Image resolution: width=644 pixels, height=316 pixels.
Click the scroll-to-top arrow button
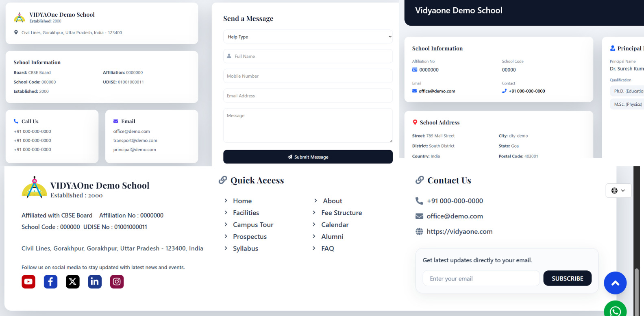[615, 283]
